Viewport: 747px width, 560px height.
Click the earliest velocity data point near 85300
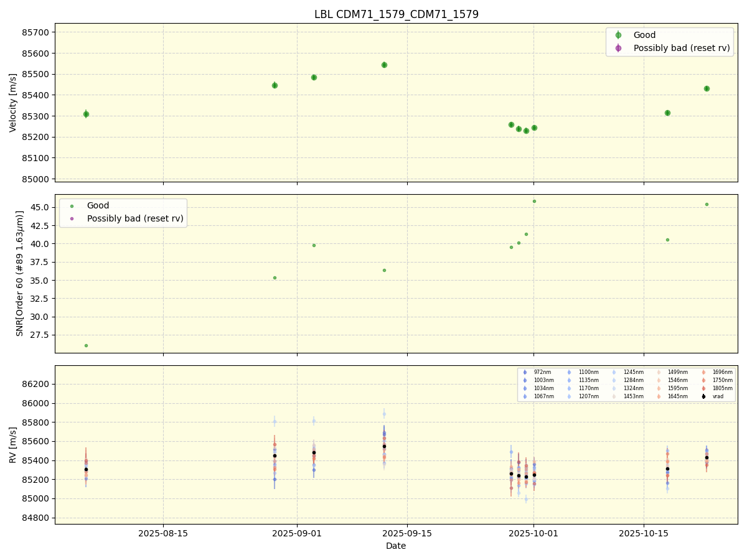(86, 114)
